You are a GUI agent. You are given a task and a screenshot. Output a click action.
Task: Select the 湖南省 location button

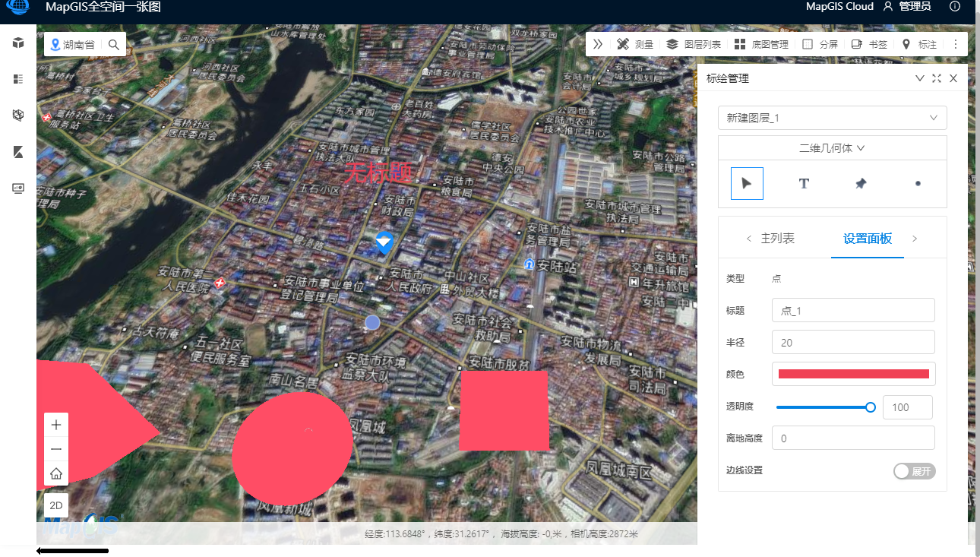pyautogui.click(x=72, y=45)
